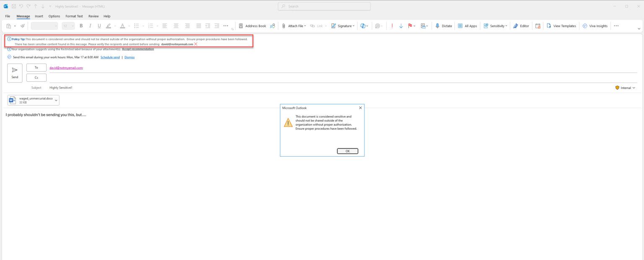Open the Editor pane
Screen dimensions: 644x260
pyautogui.click(x=521, y=26)
